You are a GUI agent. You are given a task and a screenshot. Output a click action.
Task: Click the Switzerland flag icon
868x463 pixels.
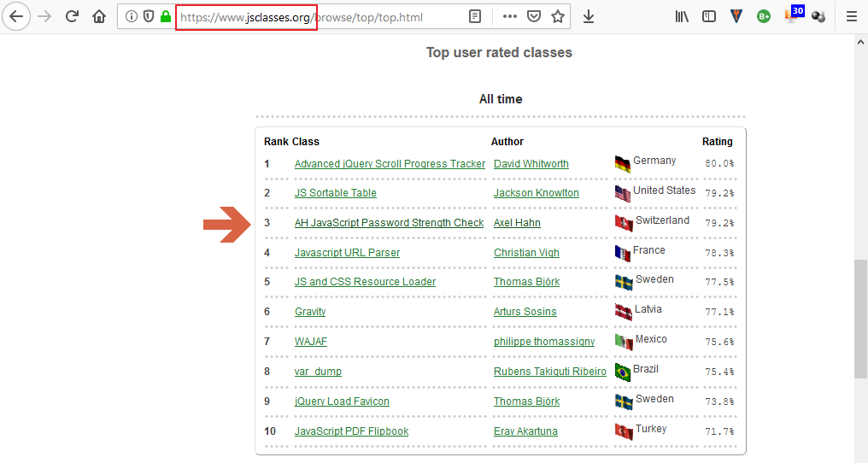tap(624, 223)
